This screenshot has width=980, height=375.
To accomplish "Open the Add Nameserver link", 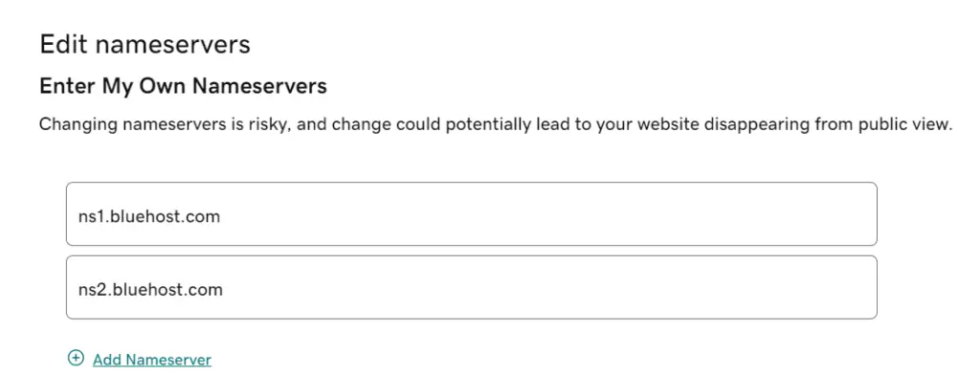I will tap(152, 360).
